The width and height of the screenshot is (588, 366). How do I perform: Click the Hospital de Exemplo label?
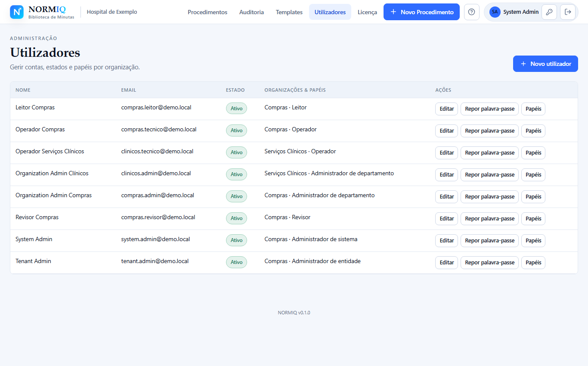(x=112, y=12)
